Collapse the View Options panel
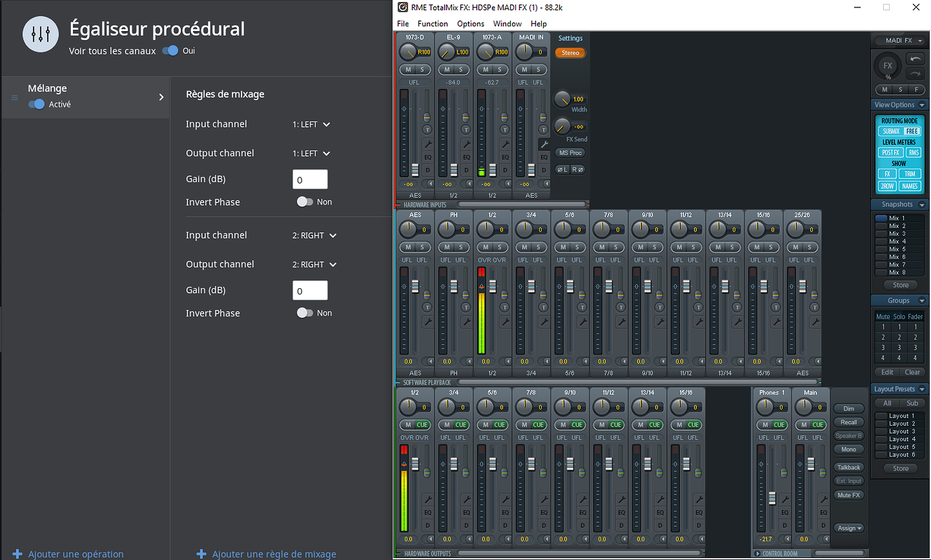 click(x=922, y=105)
